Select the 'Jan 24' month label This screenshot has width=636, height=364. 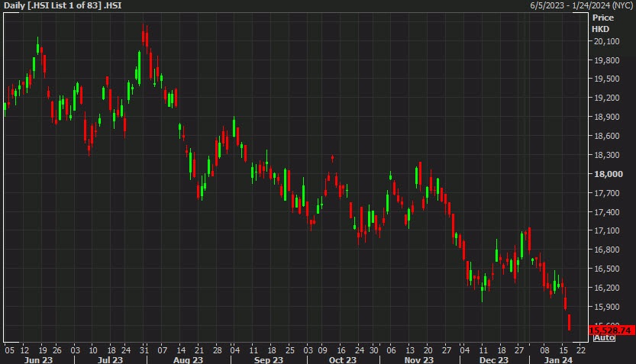558,359
